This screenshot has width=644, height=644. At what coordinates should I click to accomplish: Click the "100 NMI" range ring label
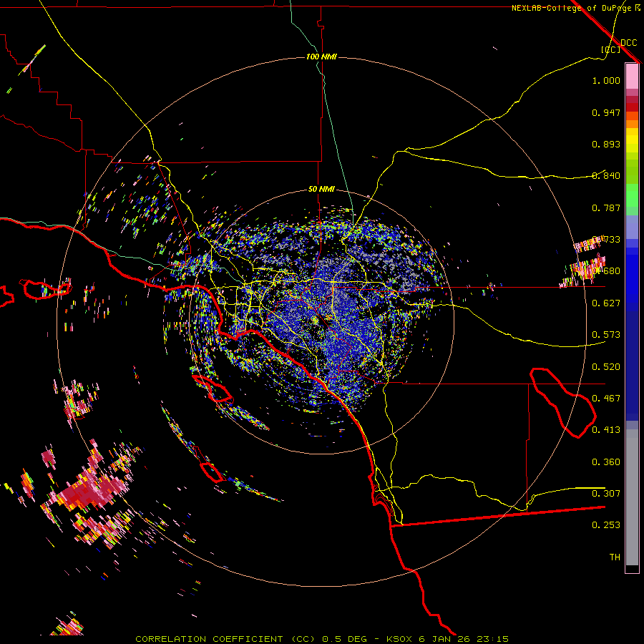click(x=321, y=57)
